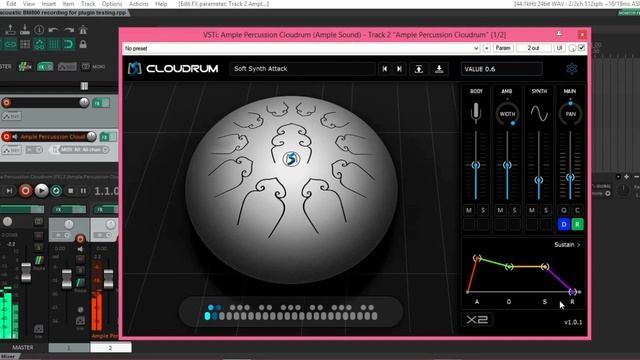The image size is (640, 360).
Task: Open REAPER project info icon
Action: click(39, 30)
